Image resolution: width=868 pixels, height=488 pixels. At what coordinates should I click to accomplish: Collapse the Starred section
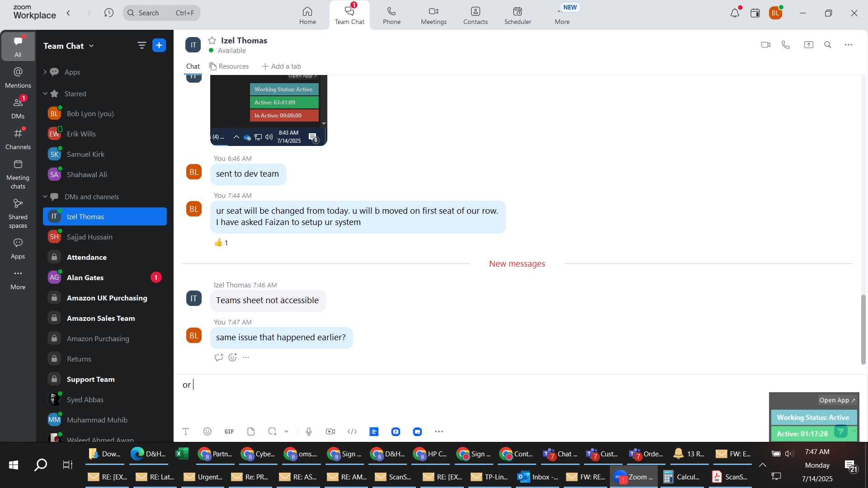[45, 94]
